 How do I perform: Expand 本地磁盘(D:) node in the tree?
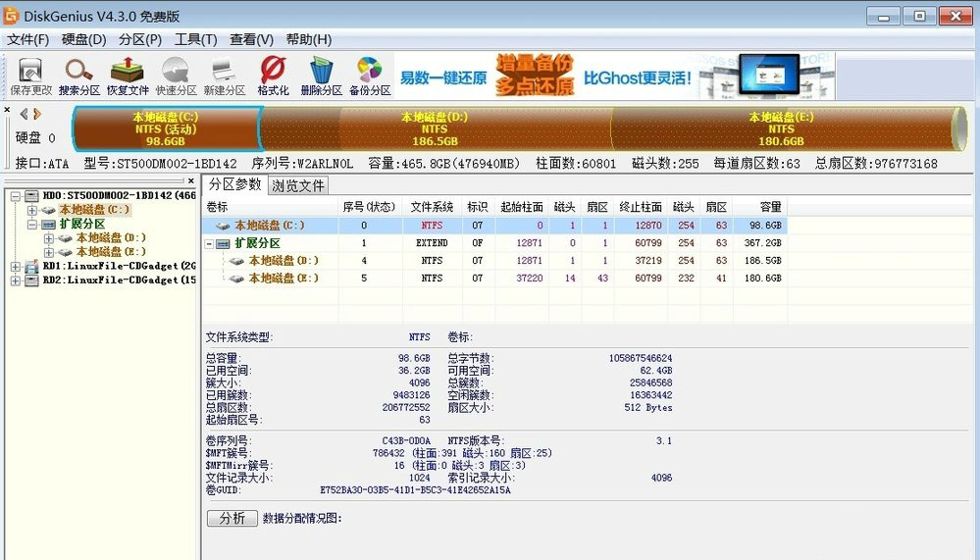(x=49, y=238)
